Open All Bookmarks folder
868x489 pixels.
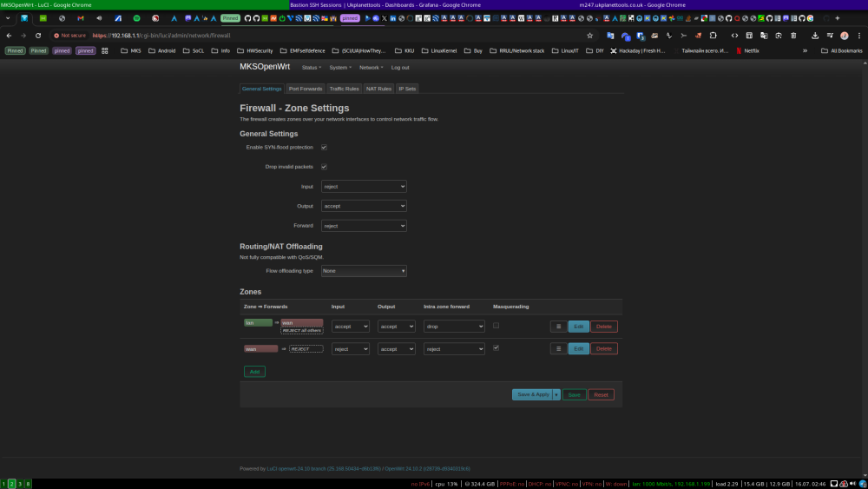[x=841, y=51]
